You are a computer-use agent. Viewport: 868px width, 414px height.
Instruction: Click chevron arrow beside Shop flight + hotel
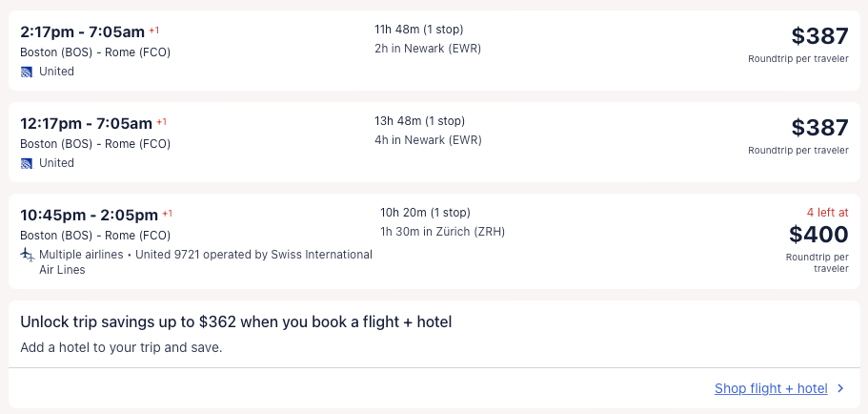point(840,388)
